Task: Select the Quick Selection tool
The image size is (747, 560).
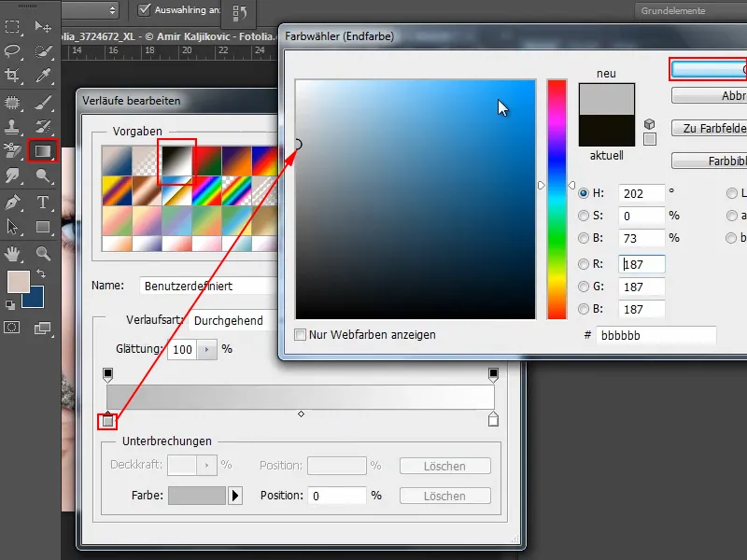Action: pyautogui.click(x=43, y=51)
